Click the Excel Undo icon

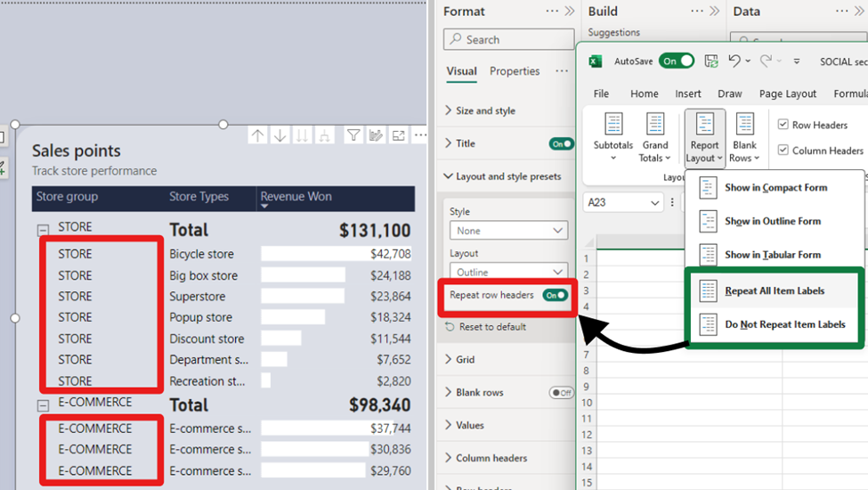point(734,61)
